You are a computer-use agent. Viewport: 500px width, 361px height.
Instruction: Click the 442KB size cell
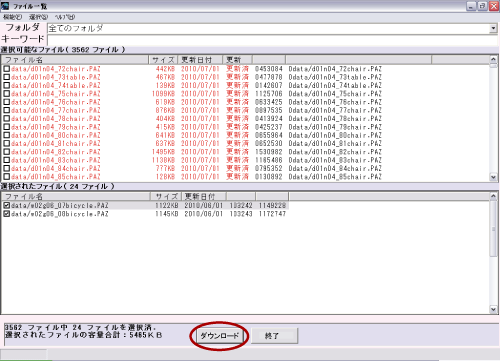pos(165,69)
